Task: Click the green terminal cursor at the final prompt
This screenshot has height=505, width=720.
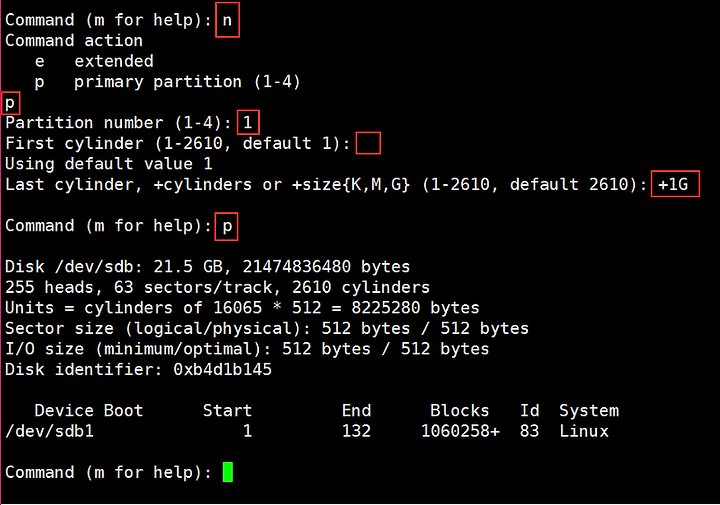Action: (228, 472)
